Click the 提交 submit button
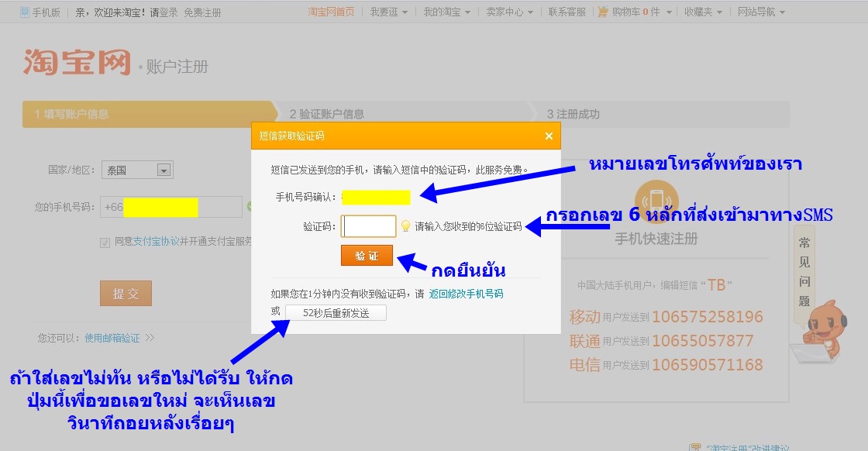The image size is (868, 451). pos(126,293)
